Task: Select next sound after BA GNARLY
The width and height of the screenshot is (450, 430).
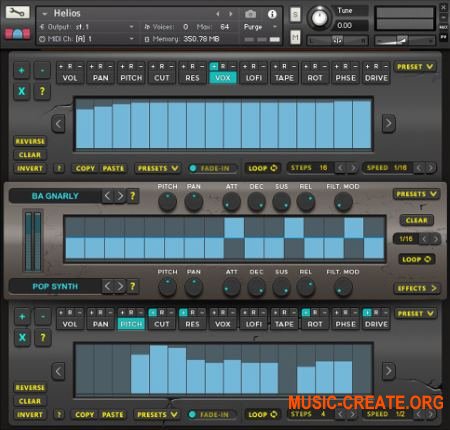Action: pyautogui.click(x=120, y=196)
